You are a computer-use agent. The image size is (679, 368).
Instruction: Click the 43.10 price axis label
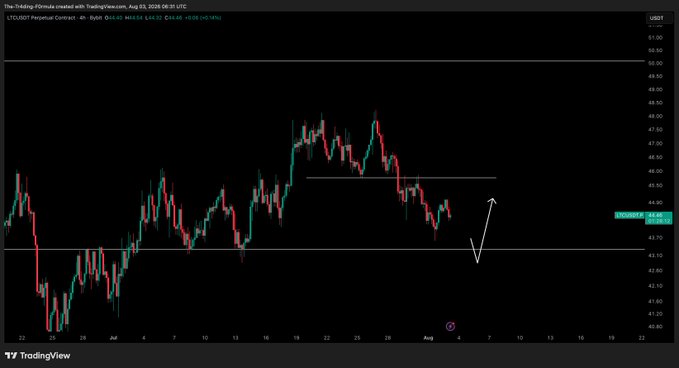pos(655,255)
